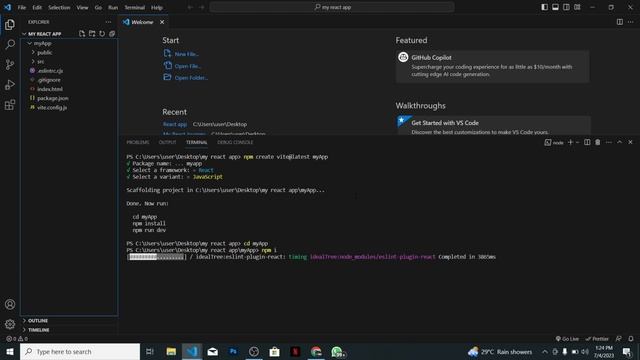Click the Open File... link
Viewport: 640px width, 360px height.
[x=188, y=66]
